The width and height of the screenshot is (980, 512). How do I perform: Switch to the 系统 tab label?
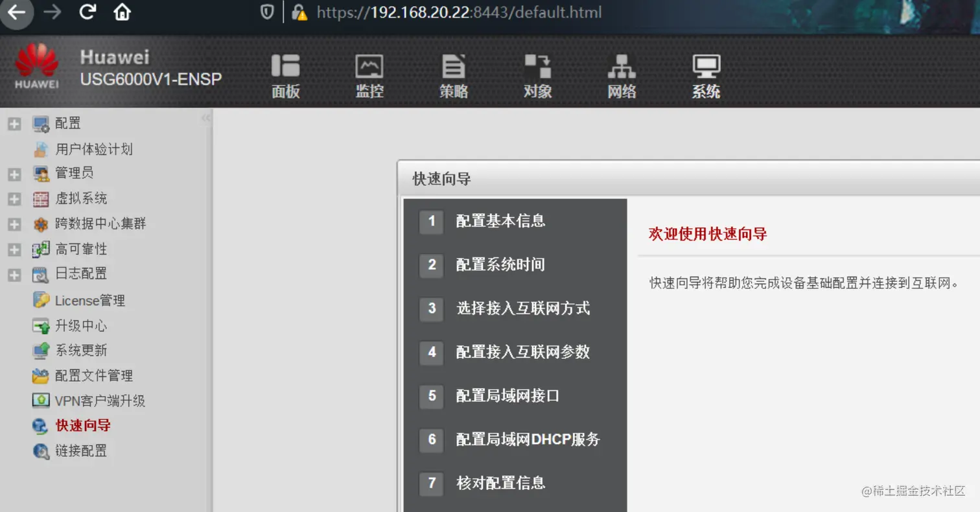706,91
